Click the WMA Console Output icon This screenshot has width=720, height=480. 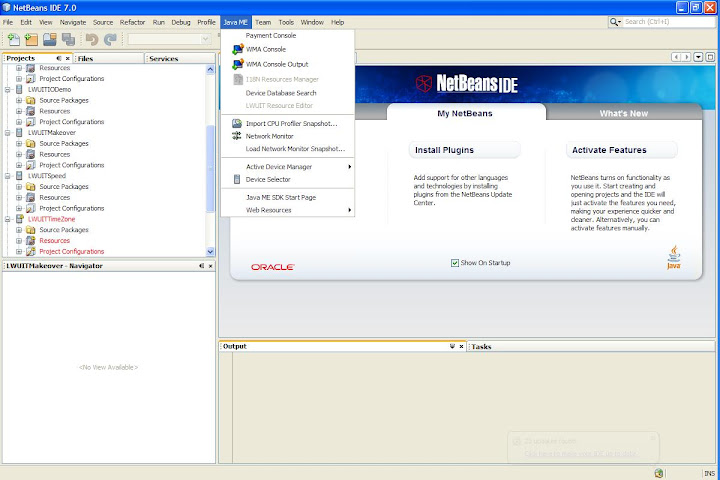pyautogui.click(x=237, y=64)
